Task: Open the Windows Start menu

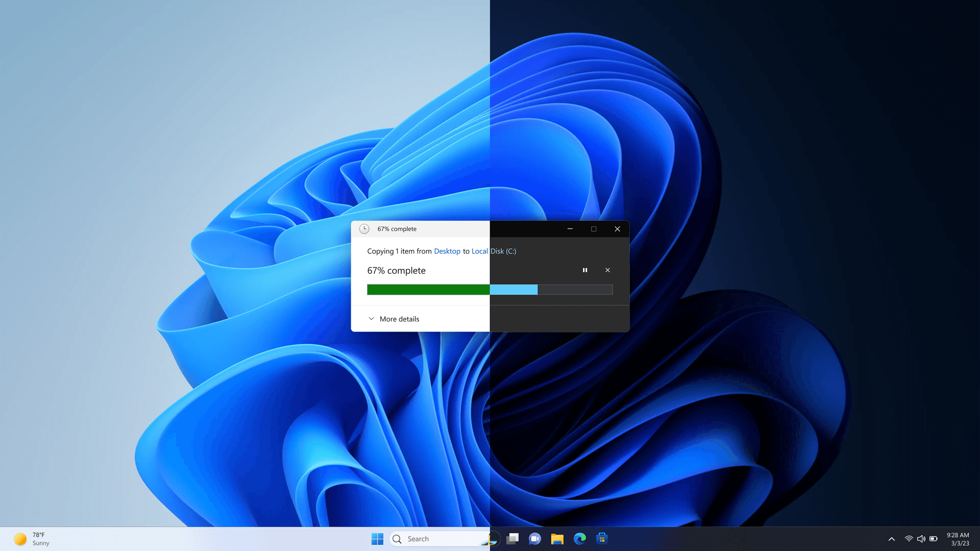Action: click(x=377, y=539)
